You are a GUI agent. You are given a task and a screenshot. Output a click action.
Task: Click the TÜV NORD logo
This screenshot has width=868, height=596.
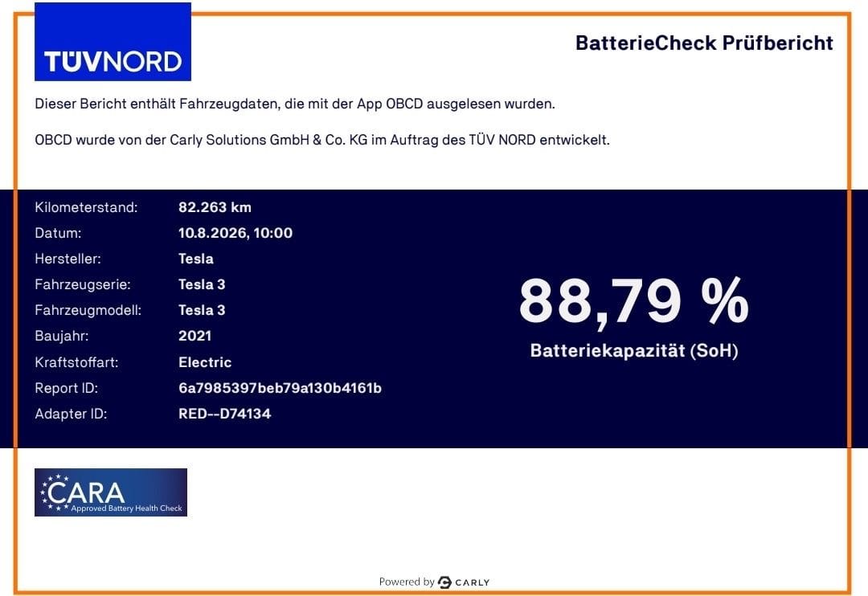(113, 42)
